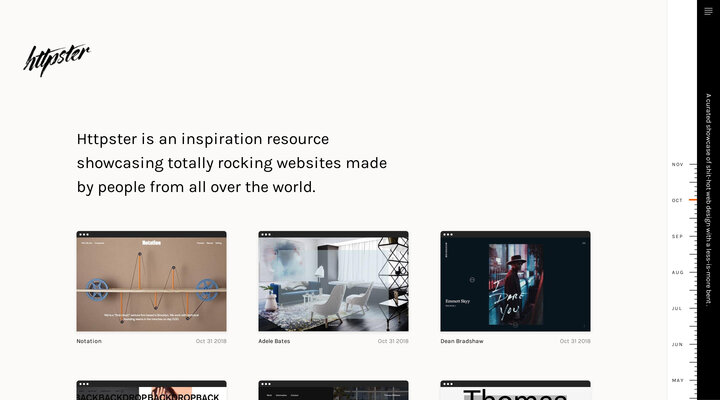Jump to JUL on the timeline
720x400 pixels.
coord(678,308)
